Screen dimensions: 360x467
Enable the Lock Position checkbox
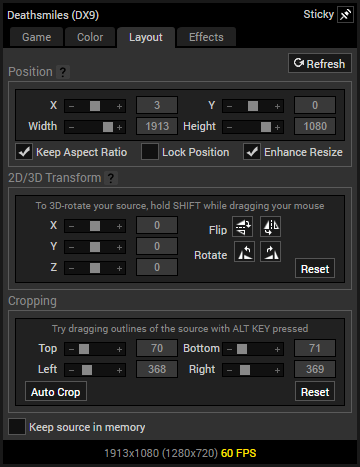[x=150, y=152]
